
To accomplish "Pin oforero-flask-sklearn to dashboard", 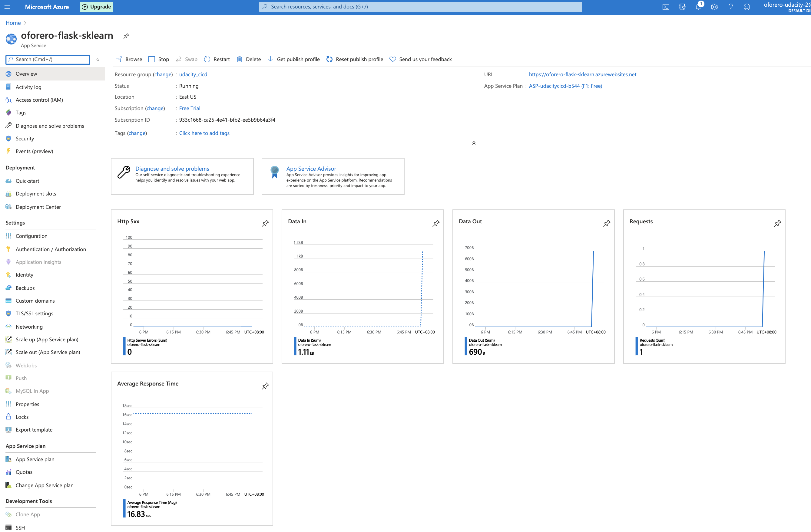I will (126, 36).
